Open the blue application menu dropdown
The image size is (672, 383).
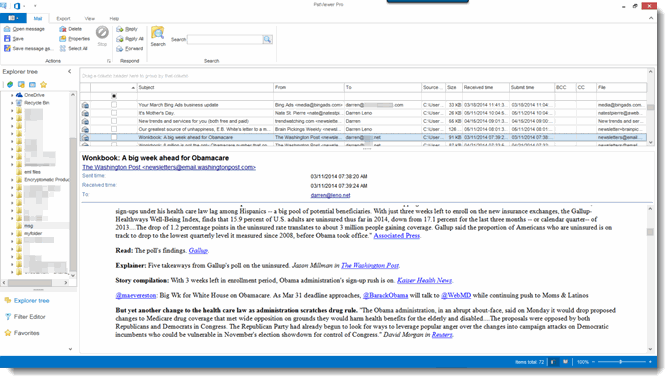coord(13,18)
